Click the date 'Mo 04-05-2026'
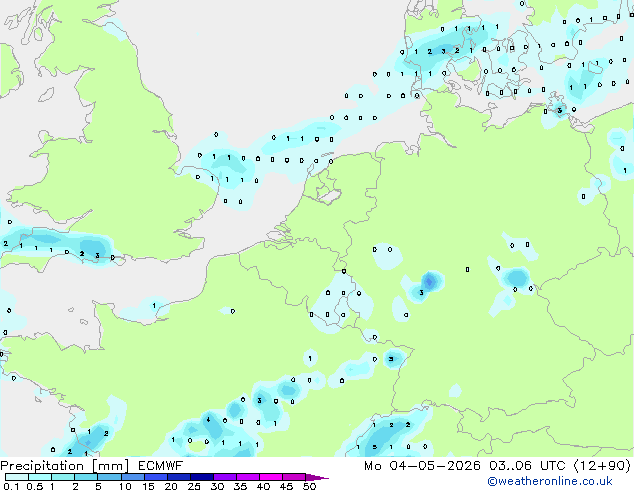Viewport: 634px width, 490px height. point(423,466)
